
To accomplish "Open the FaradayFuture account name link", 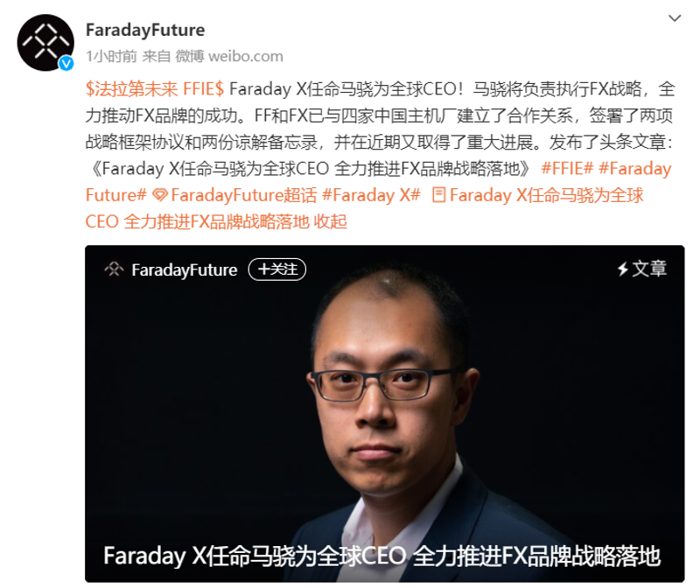I will [145, 30].
